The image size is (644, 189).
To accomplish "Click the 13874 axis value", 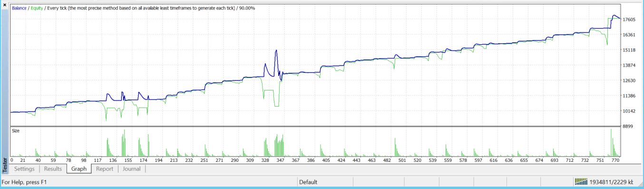I will click(629, 65).
